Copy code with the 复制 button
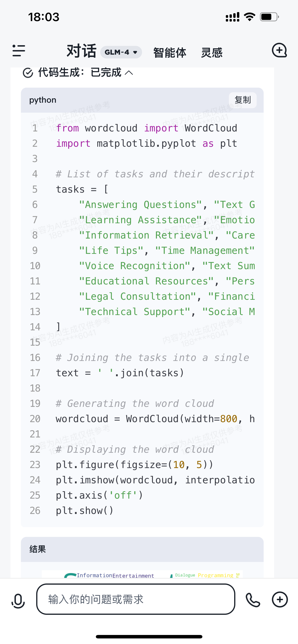This screenshot has height=644, width=298. pyautogui.click(x=243, y=100)
